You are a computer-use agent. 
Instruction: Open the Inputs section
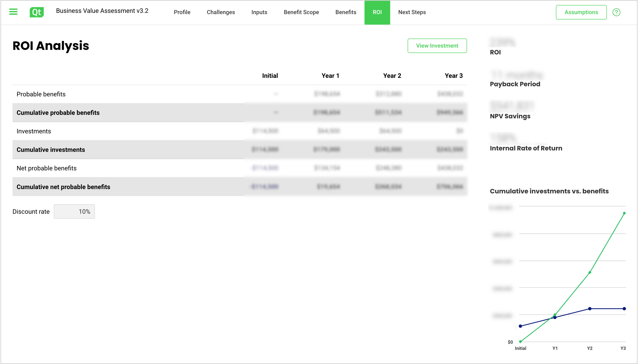tap(259, 12)
